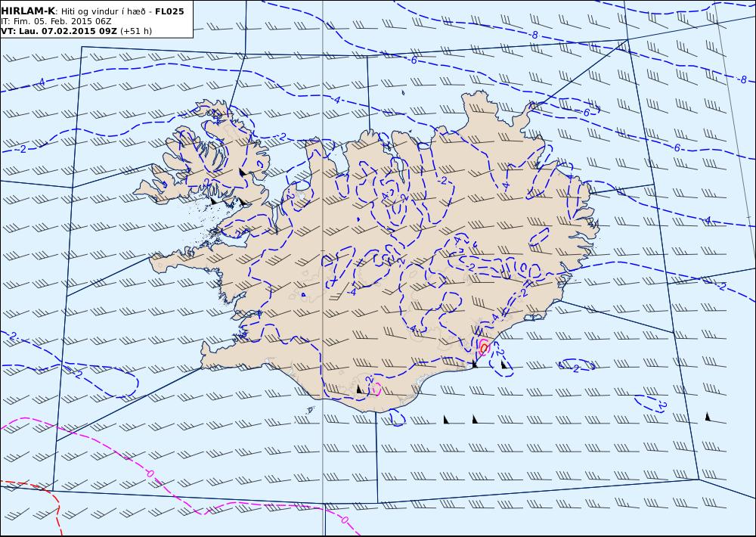Click the magenta 0 label at the bottom edge
This screenshot has height=537, width=756.
tap(344, 520)
